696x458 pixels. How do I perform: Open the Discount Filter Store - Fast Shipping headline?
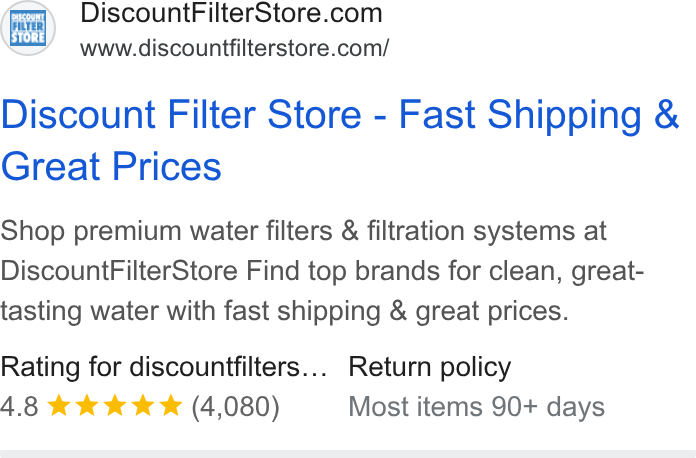click(340, 114)
